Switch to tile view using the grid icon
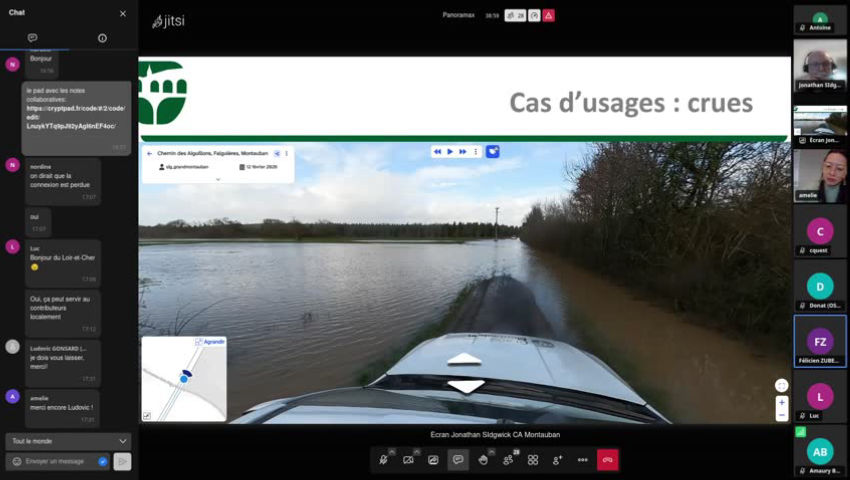 click(533, 460)
